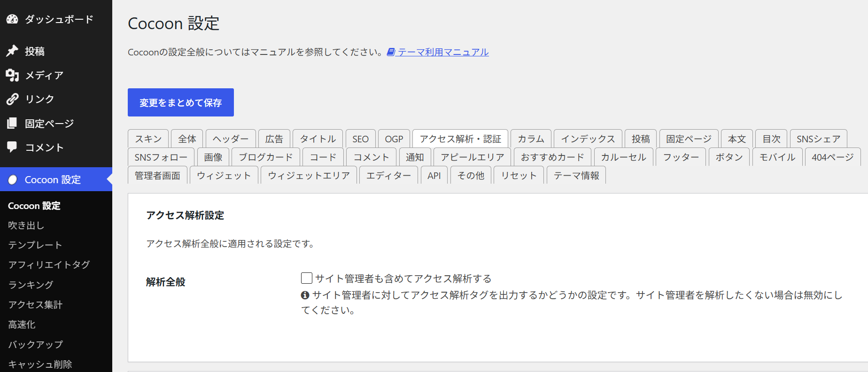The width and height of the screenshot is (868, 372).
Task: Switch to the 固定ページ settings tab
Action: click(689, 139)
